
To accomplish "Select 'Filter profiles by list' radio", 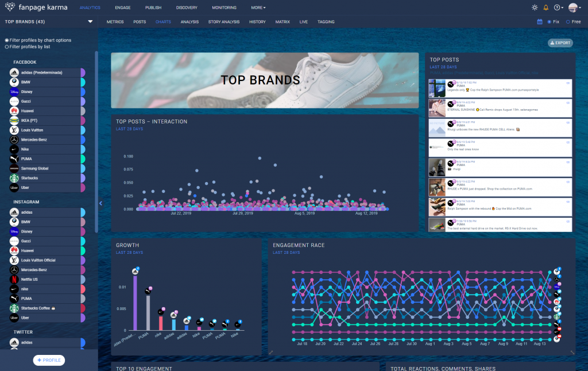I will point(7,47).
